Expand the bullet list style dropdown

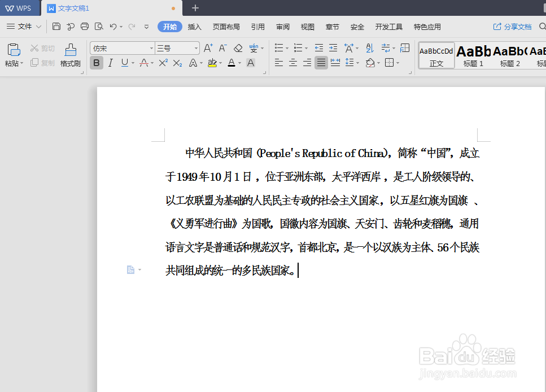pyautogui.click(x=286, y=48)
